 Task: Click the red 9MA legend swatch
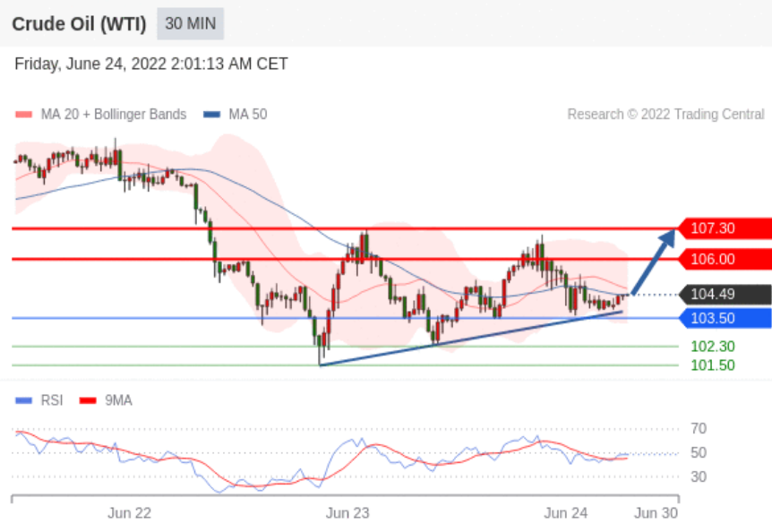pos(88,400)
